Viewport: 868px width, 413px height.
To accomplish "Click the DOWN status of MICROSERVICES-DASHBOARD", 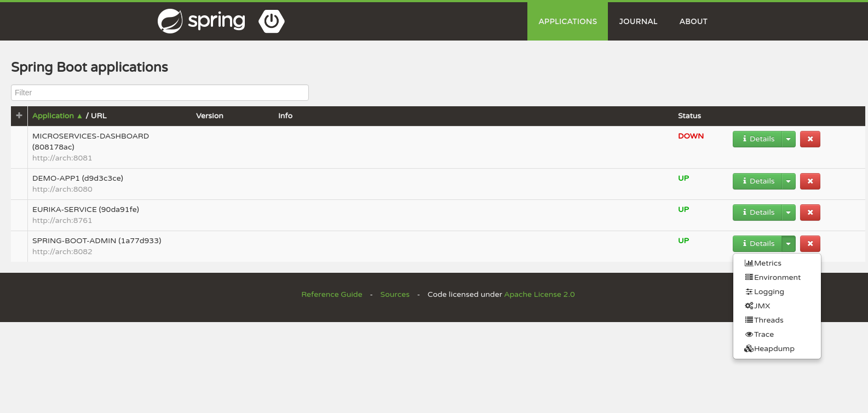I will pos(691,136).
